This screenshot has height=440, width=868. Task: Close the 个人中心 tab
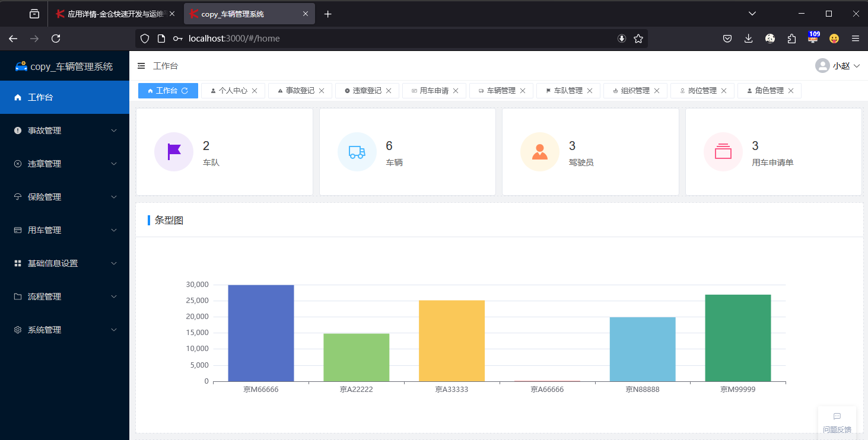click(255, 91)
